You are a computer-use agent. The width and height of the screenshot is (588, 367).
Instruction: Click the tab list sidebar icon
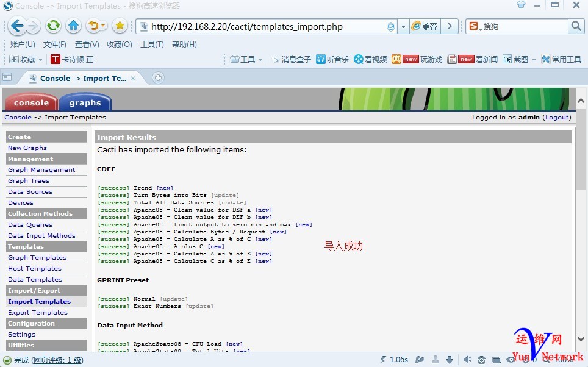pos(7,77)
